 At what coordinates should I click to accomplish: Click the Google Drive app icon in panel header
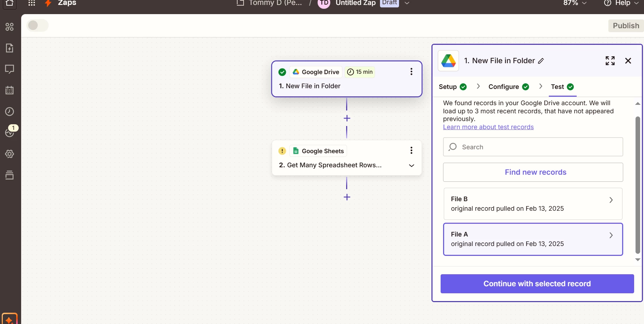pos(448,61)
